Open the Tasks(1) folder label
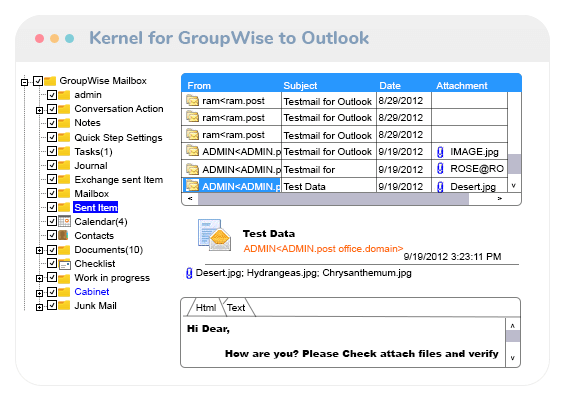The width and height of the screenshot is (565, 401). click(x=93, y=152)
